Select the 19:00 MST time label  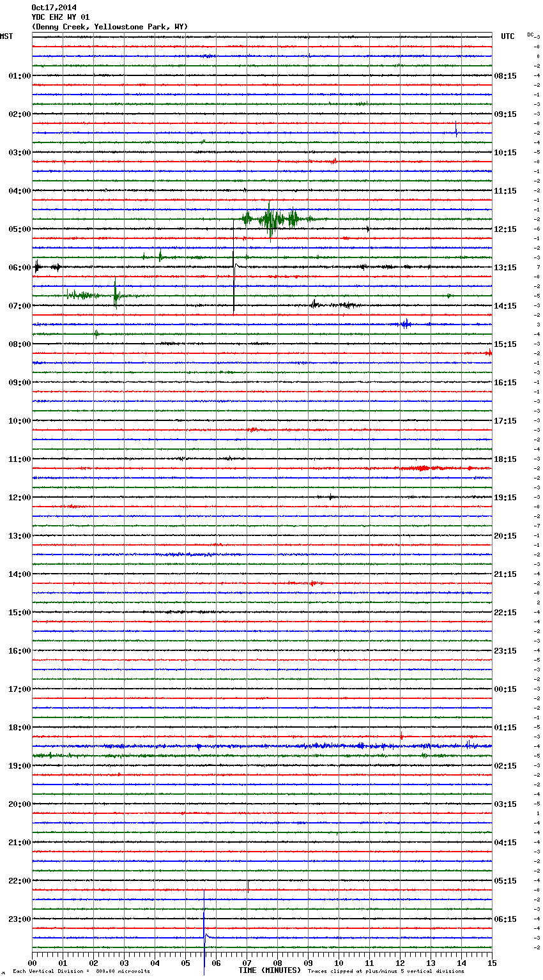(20, 766)
